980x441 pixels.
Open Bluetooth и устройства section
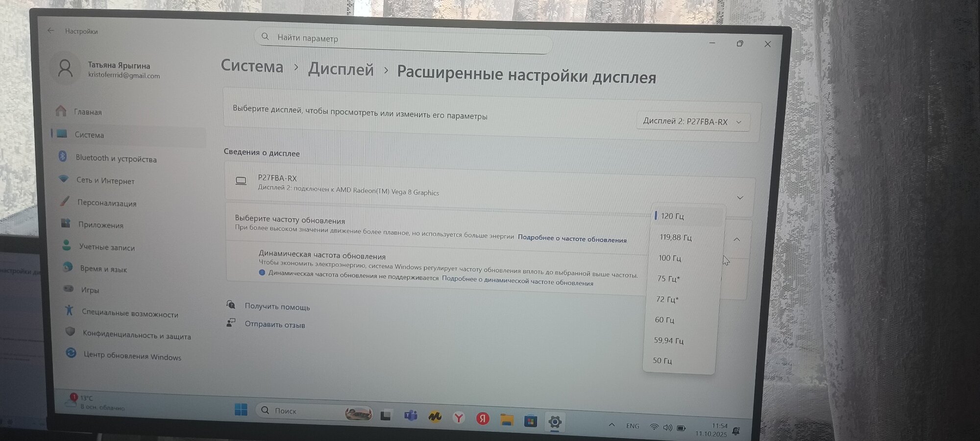point(116,158)
